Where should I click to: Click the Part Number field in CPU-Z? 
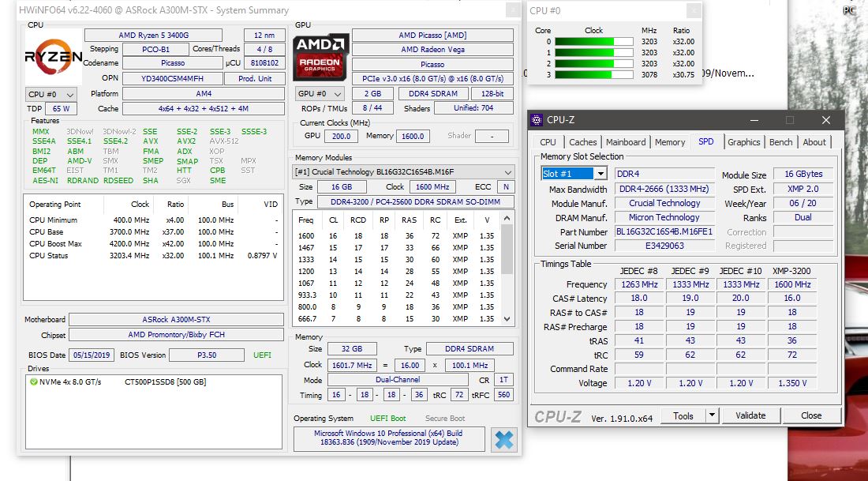pyautogui.click(x=665, y=231)
